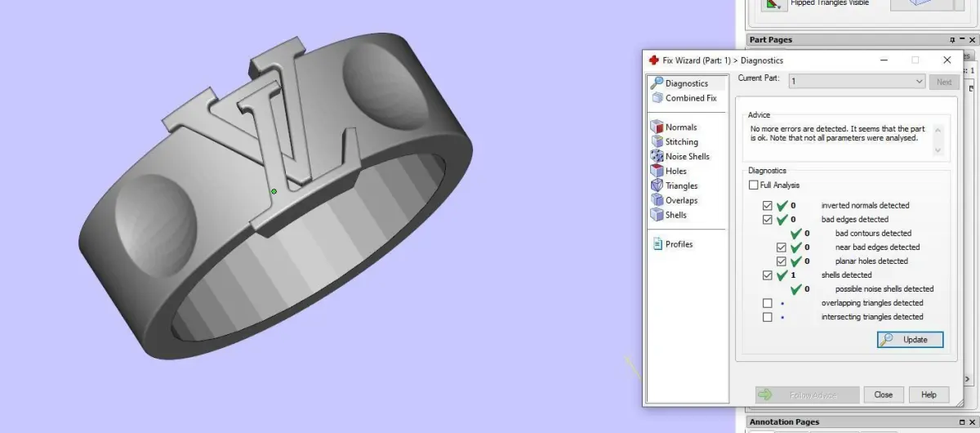The width and height of the screenshot is (980, 433).
Task: Click the Annotation Pages panel title
Action: 784,422
